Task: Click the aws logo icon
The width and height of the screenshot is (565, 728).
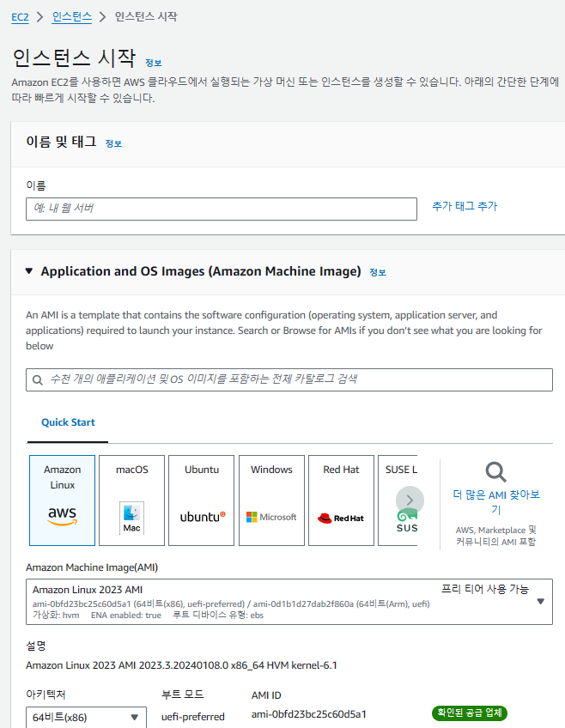Action: 62,516
